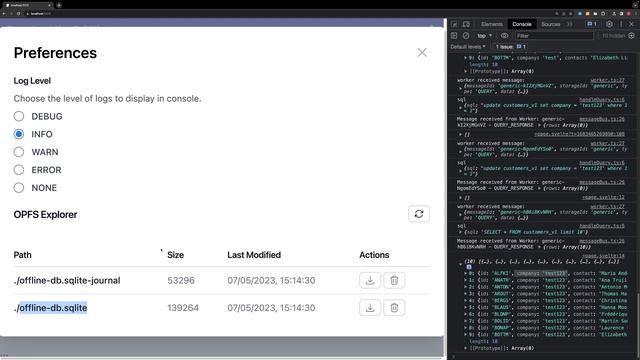Expand the 'SELECT * FROM customers_v1' sql object
Viewport: 640px width, 360px height.
(x=461, y=232)
